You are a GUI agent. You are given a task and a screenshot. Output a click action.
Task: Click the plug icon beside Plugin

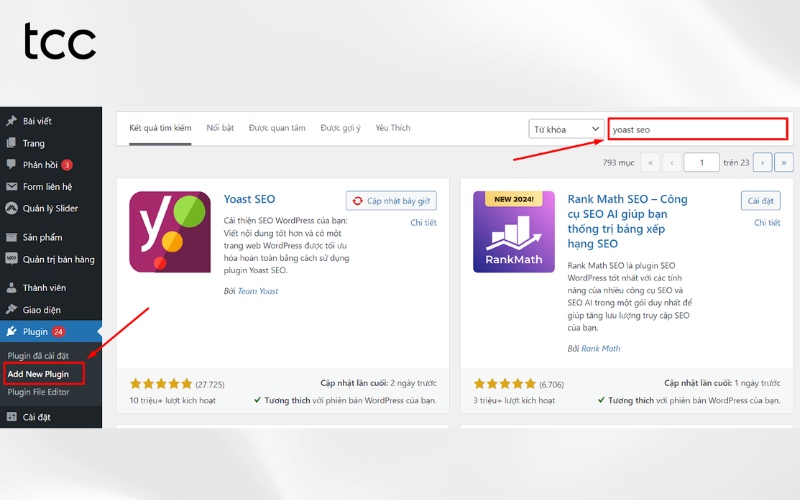point(11,332)
